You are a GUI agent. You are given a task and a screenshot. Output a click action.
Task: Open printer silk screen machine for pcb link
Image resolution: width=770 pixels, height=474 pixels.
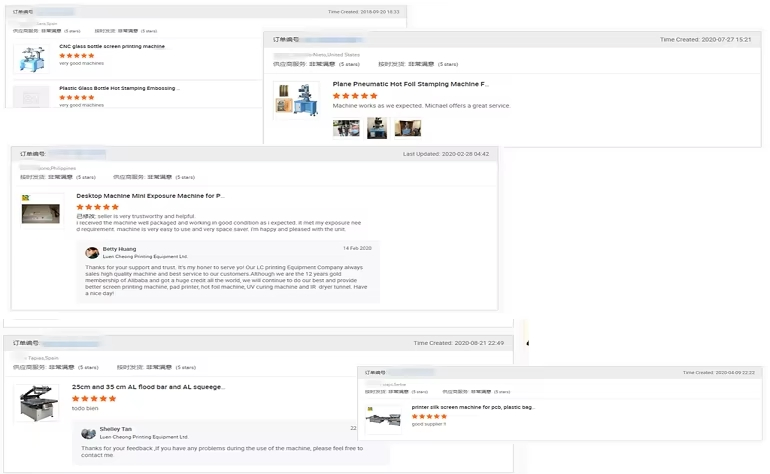472,407
